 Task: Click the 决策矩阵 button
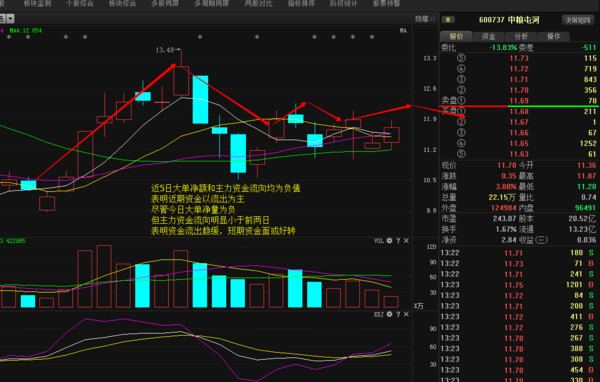pyautogui.click(x=578, y=20)
